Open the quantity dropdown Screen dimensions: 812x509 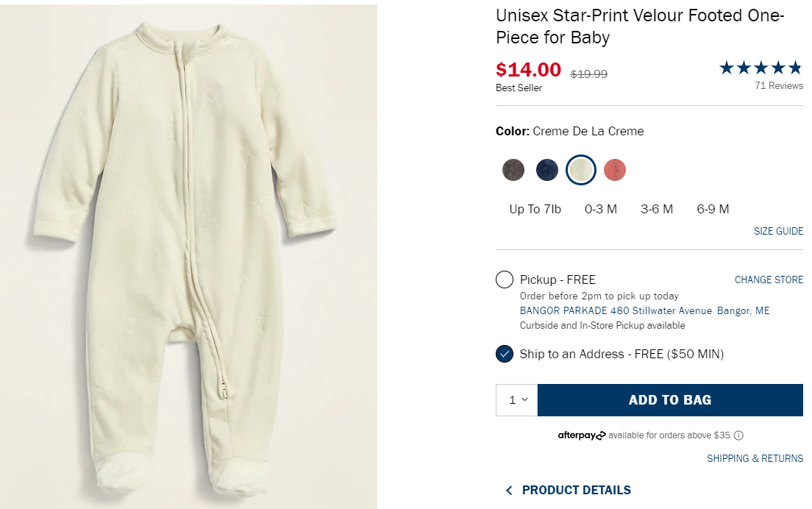click(x=517, y=400)
